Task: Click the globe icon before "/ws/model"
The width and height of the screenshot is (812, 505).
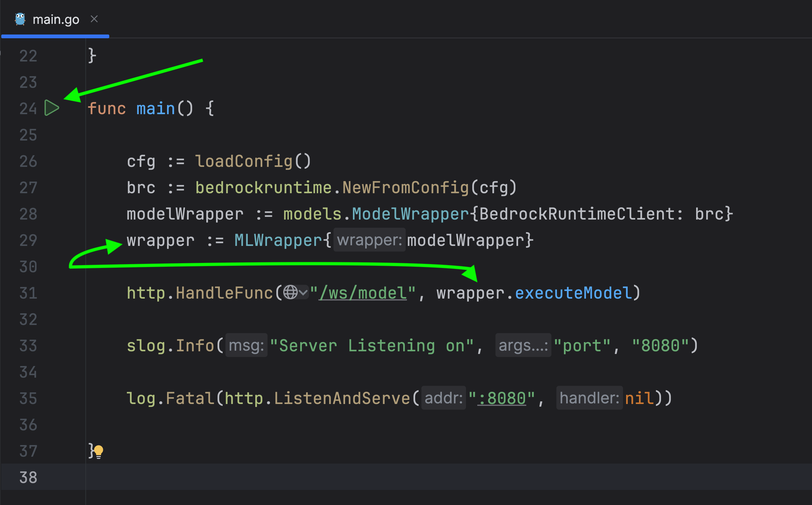Action: coord(290,293)
